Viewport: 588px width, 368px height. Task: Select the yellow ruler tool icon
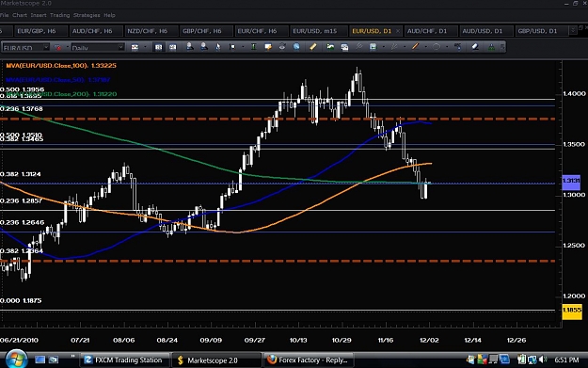(x=313, y=46)
